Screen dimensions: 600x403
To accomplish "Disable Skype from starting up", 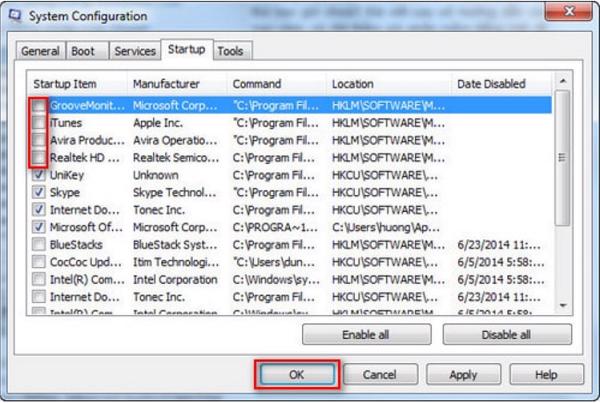I will point(38,191).
